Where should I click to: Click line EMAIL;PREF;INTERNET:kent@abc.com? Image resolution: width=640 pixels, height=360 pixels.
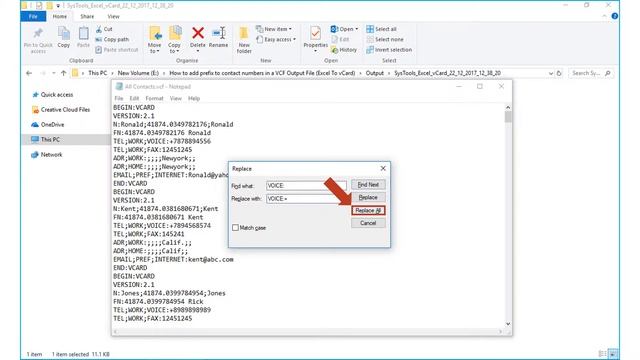click(173, 260)
